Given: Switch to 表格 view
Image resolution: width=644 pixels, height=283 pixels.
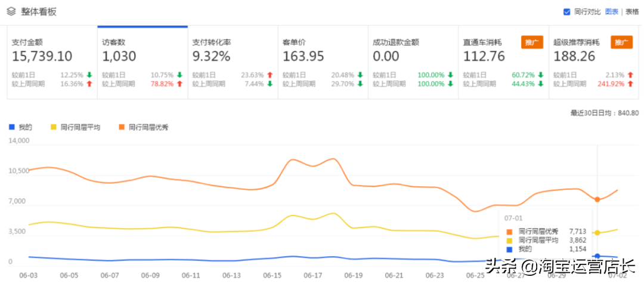Looking at the screenshot, I should [631, 11].
